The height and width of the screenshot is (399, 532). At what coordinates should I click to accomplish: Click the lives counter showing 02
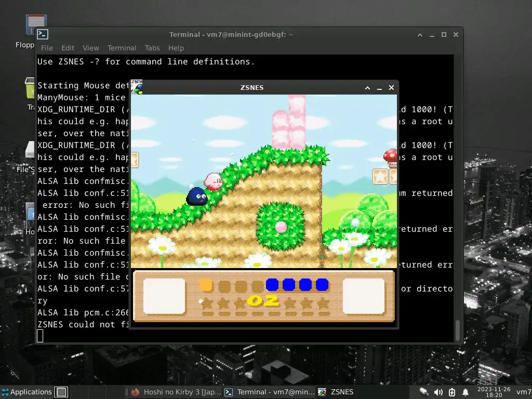point(263,301)
